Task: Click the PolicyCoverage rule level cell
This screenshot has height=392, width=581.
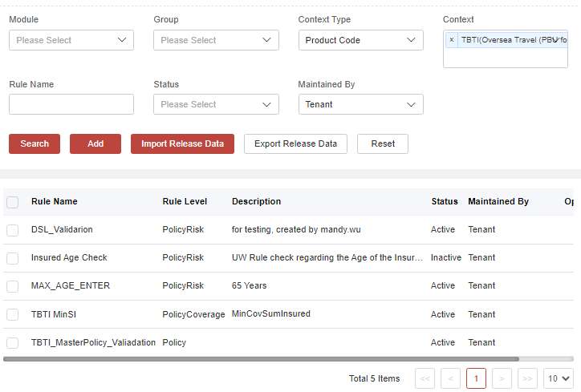Action: (x=193, y=314)
